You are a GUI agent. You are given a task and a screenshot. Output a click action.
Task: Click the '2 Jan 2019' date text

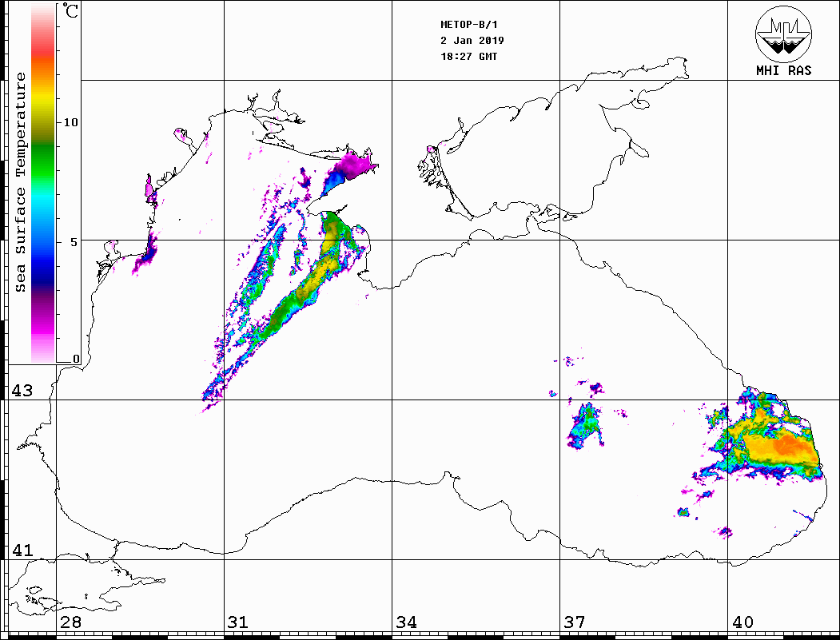click(472, 40)
